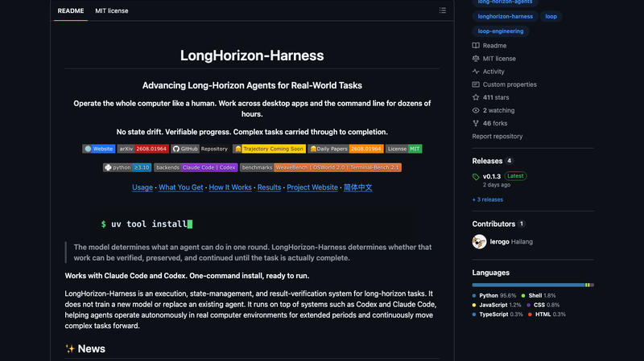This screenshot has width=644, height=361.
Task: Click the License MIT badge
Action: pos(404,149)
